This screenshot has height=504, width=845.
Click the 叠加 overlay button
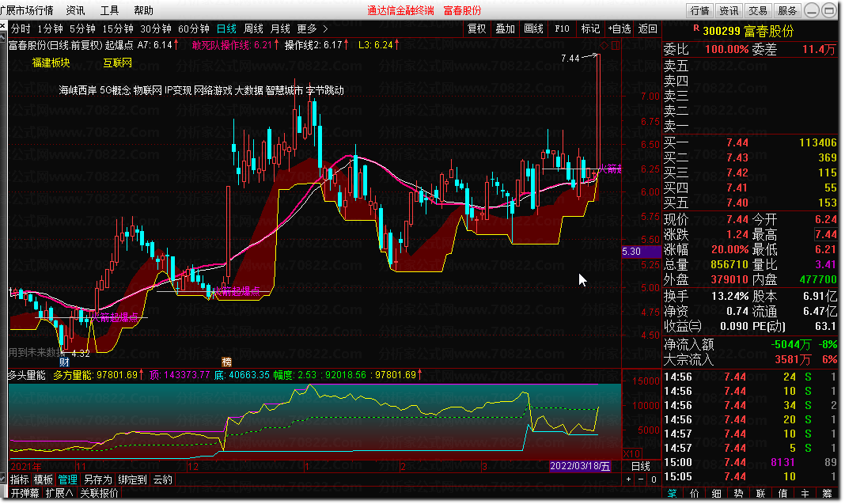pos(506,28)
